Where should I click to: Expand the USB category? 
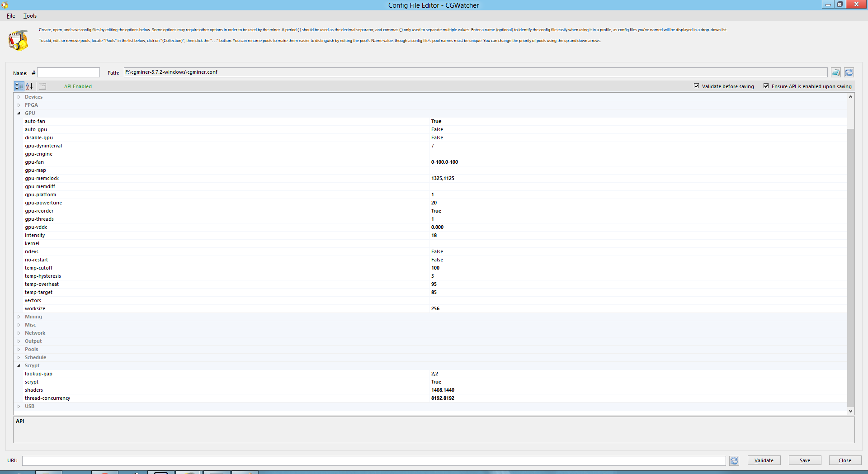tap(19, 406)
